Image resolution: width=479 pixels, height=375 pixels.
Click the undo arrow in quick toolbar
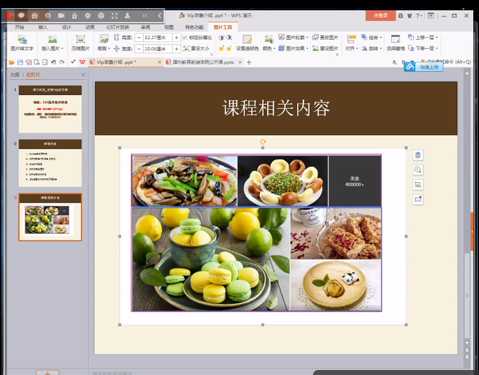click(x=53, y=62)
